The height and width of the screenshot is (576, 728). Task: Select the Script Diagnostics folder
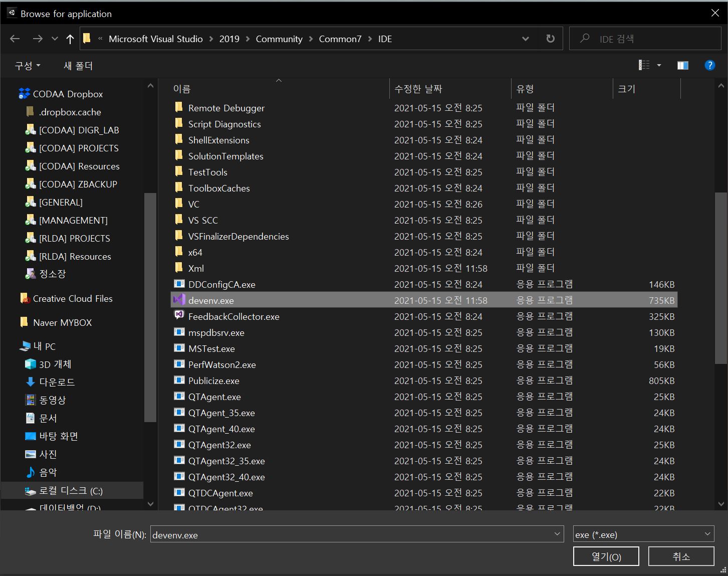224,124
